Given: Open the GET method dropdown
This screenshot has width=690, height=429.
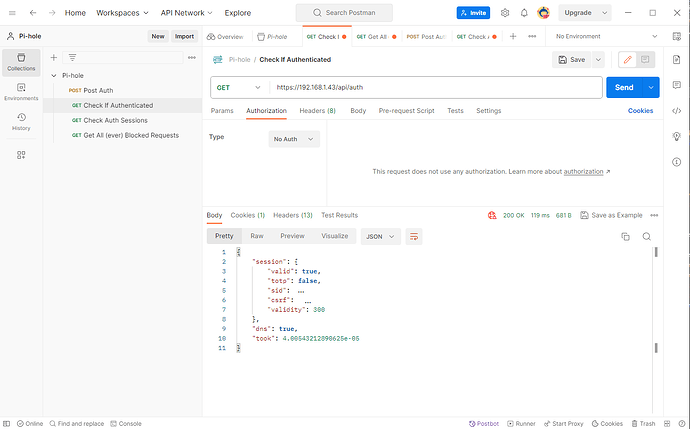Looking at the screenshot, I should [238, 88].
